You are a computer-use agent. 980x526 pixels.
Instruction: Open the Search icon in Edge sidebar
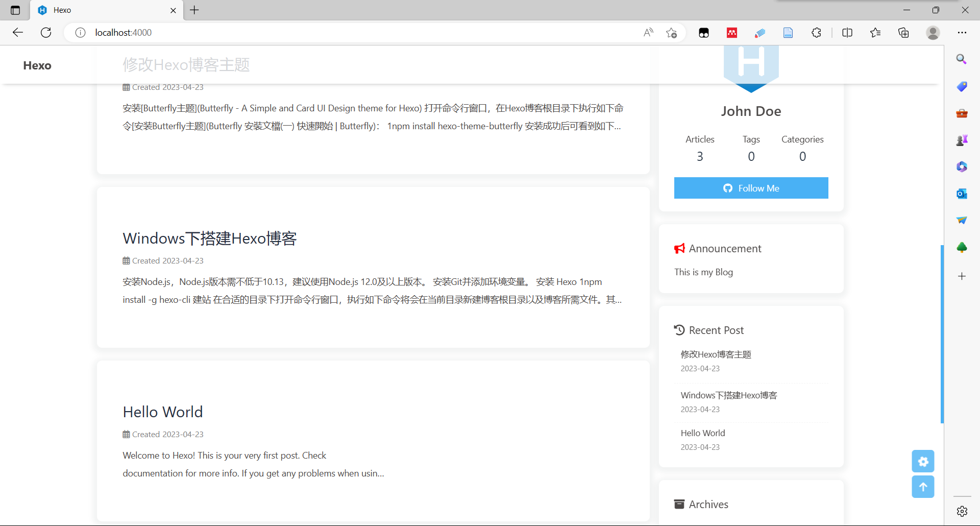pos(962,59)
